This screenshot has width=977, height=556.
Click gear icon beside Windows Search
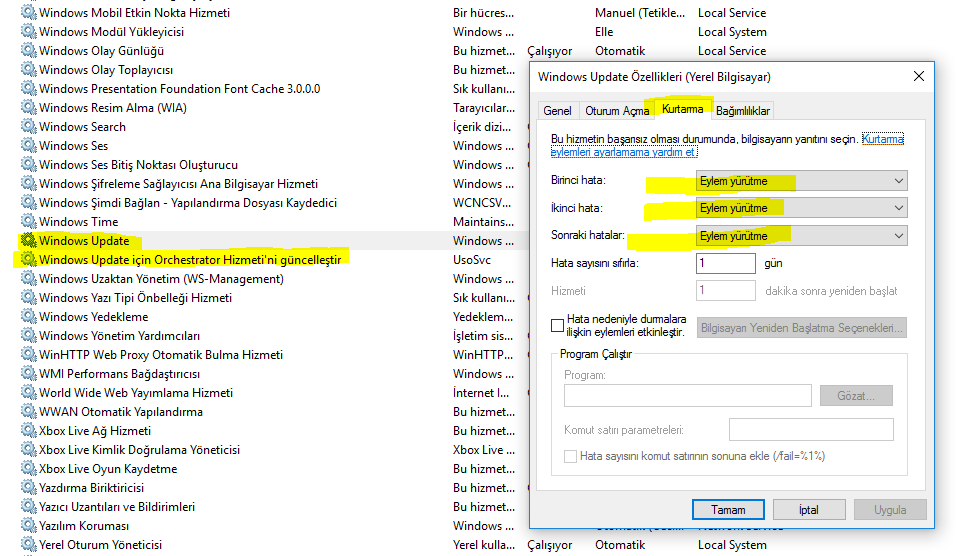[29, 126]
